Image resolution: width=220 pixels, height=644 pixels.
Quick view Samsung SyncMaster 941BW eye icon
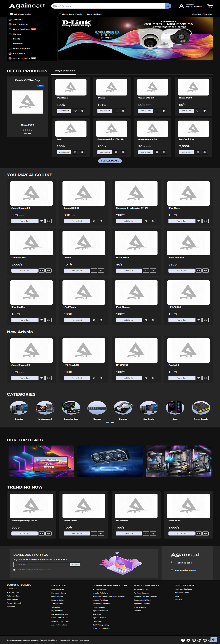[x=153, y=221]
